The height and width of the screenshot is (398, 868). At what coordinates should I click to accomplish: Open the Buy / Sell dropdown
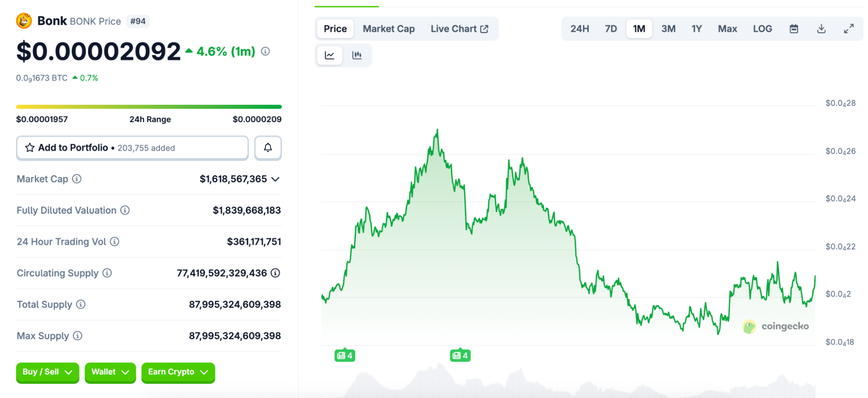tap(47, 372)
